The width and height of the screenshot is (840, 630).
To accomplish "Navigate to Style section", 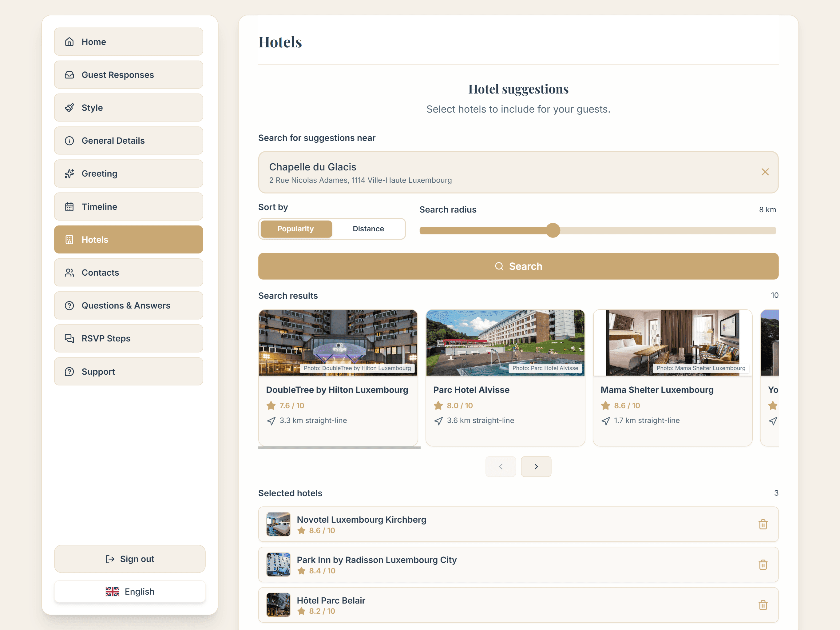I will coord(128,108).
